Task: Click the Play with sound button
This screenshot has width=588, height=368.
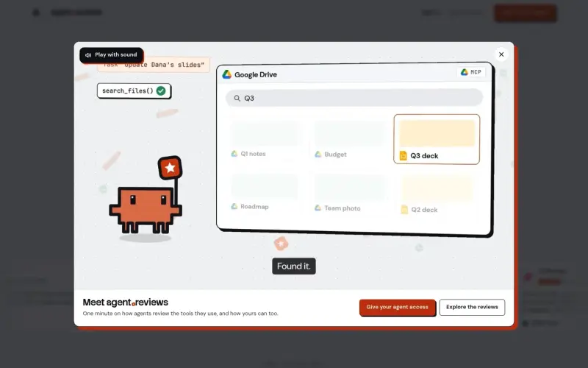Action: point(111,54)
